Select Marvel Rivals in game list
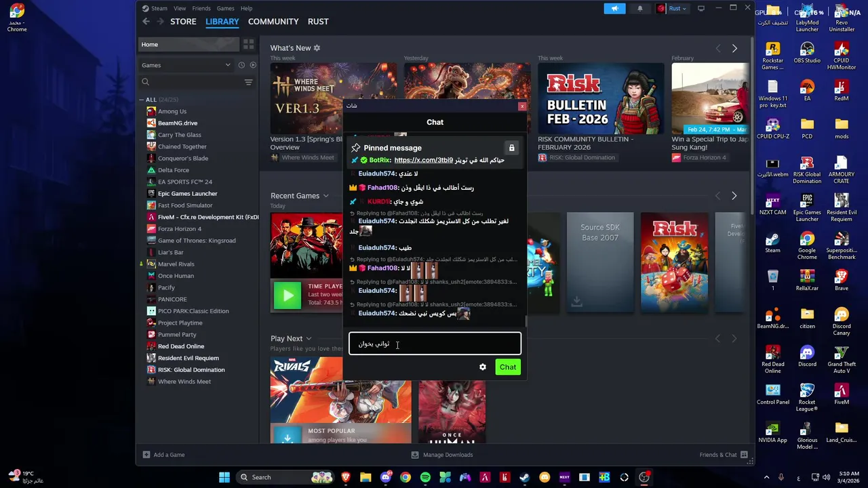Image resolution: width=868 pixels, height=488 pixels. 176,264
